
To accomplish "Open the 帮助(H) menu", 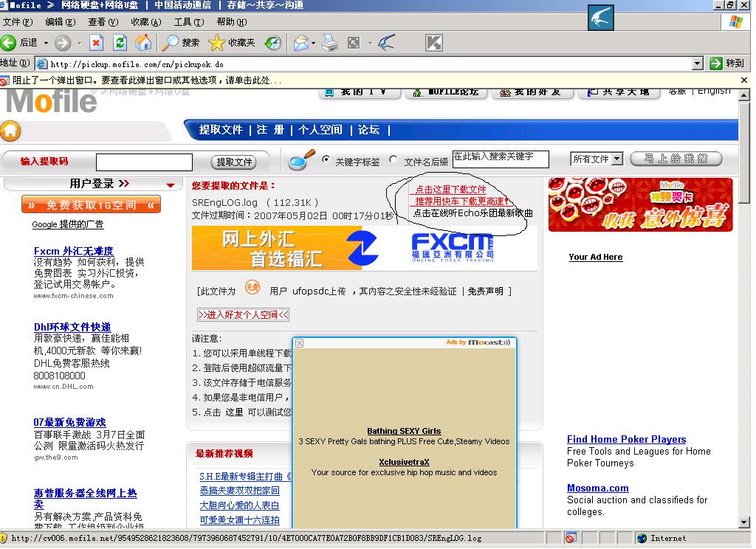I will point(232,22).
